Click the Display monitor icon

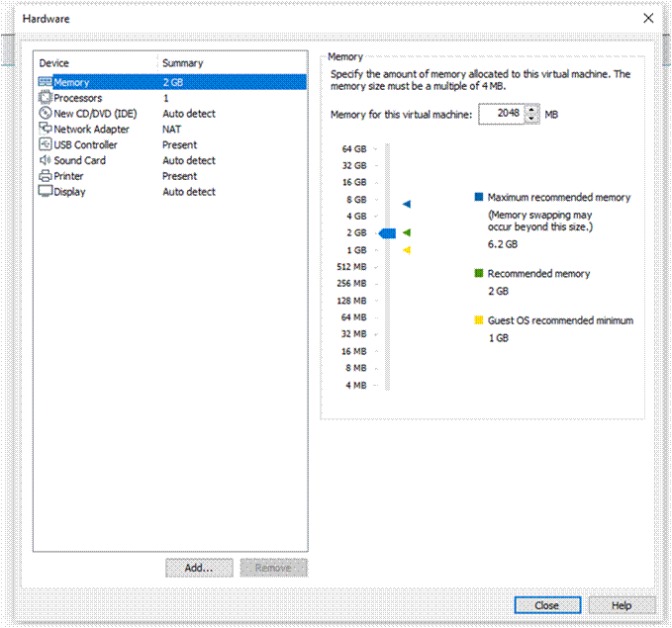(x=45, y=191)
